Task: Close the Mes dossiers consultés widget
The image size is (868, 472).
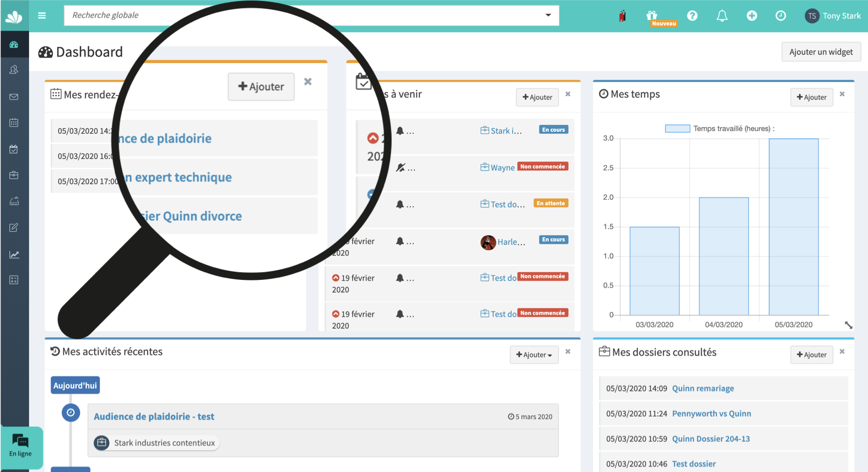Action: (842, 351)
